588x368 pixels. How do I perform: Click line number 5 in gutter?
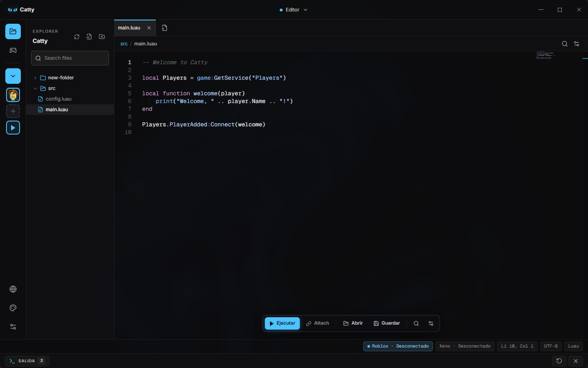click(x=130, y=94)
